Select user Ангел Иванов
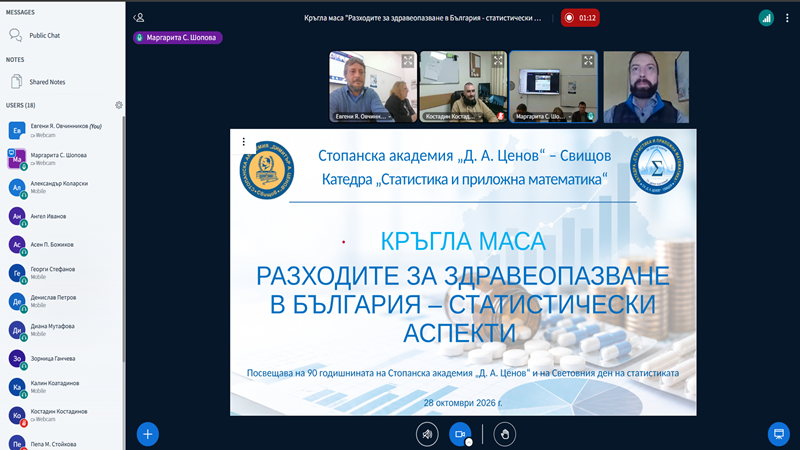This screenshot has height=450, width=800. point(62,216)
